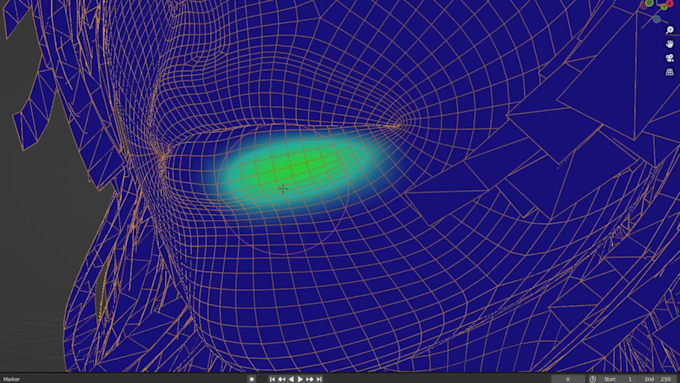The image size is (680, 383).
Task: Play the animation forward
Action: pos(300,379)
